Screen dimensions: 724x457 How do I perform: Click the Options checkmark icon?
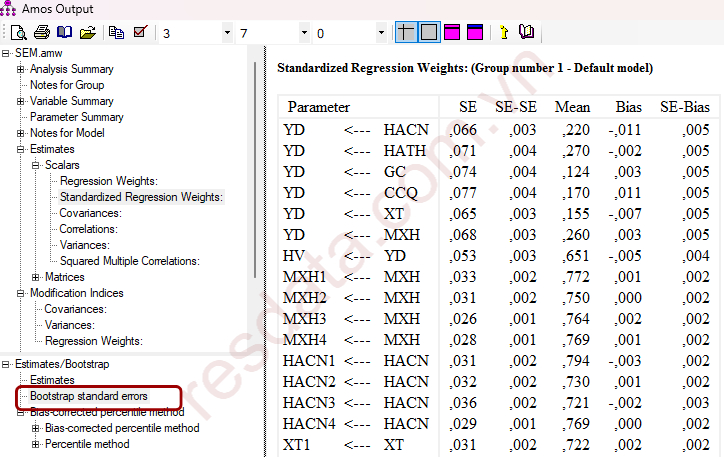pos(140,33)
